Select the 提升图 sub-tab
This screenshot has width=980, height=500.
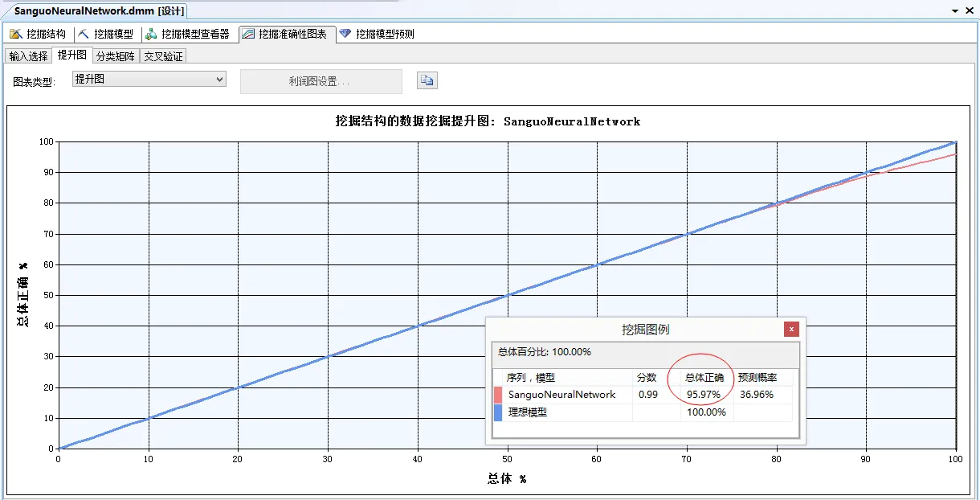coord(72,55)
